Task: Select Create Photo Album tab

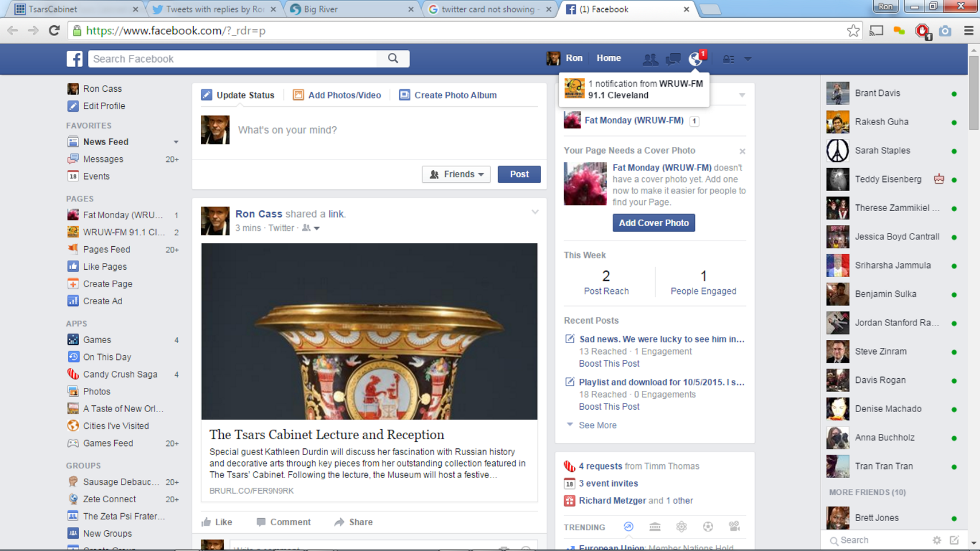Action: tap(448, 95)
